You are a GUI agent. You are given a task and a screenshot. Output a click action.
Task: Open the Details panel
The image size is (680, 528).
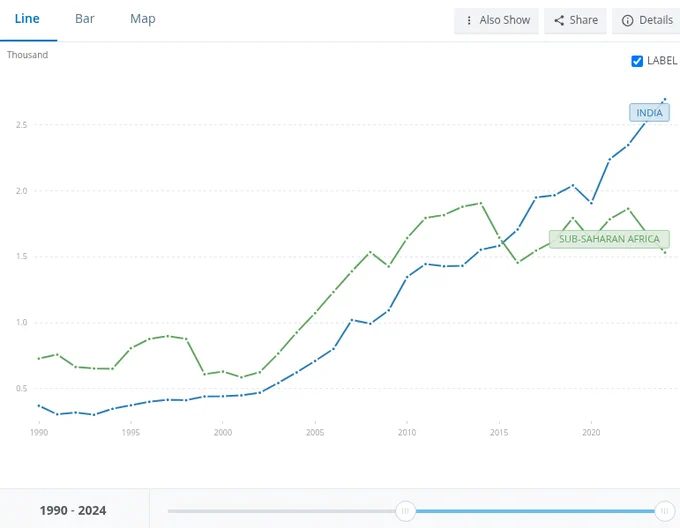pos(646,20)
